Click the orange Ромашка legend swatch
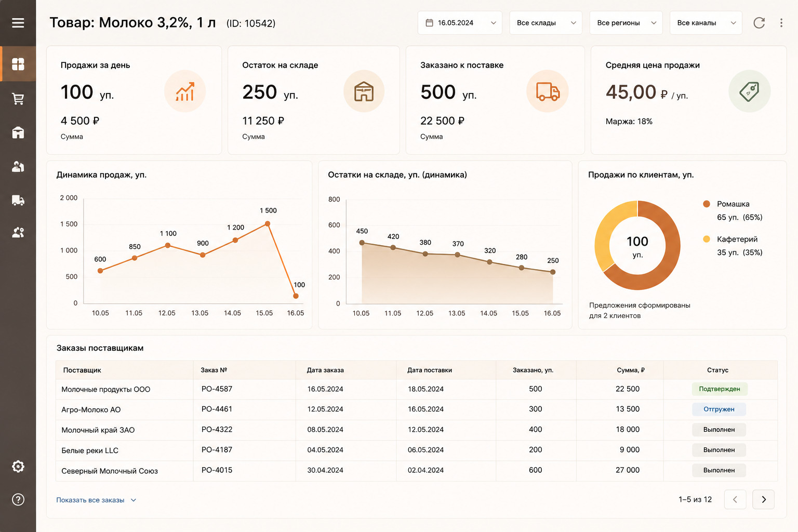 707,204
